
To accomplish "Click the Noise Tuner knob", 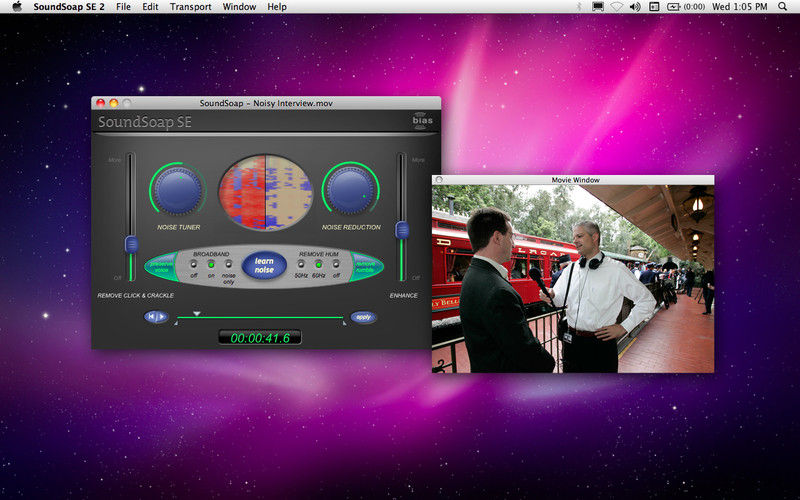I will pyautogui.click(x=178, y=190).
